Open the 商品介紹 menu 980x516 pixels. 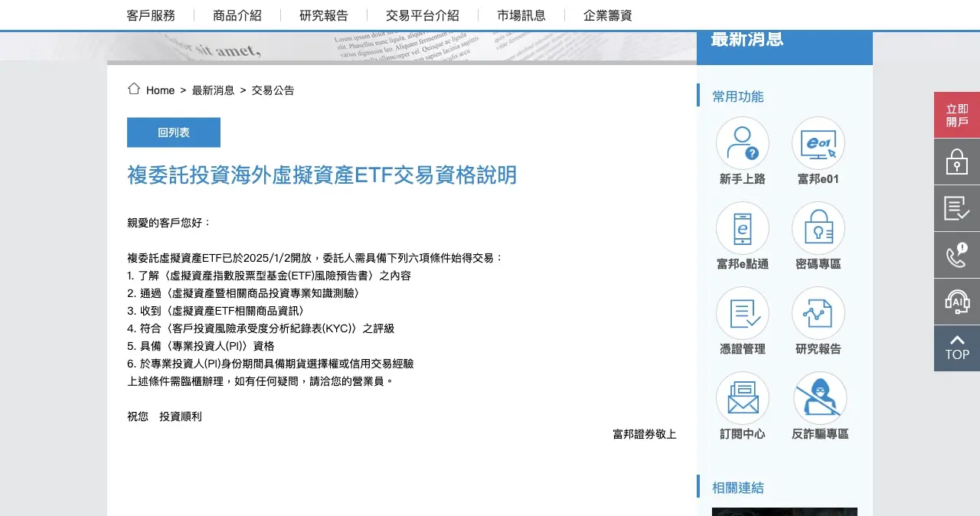click(x=237, y=15)
